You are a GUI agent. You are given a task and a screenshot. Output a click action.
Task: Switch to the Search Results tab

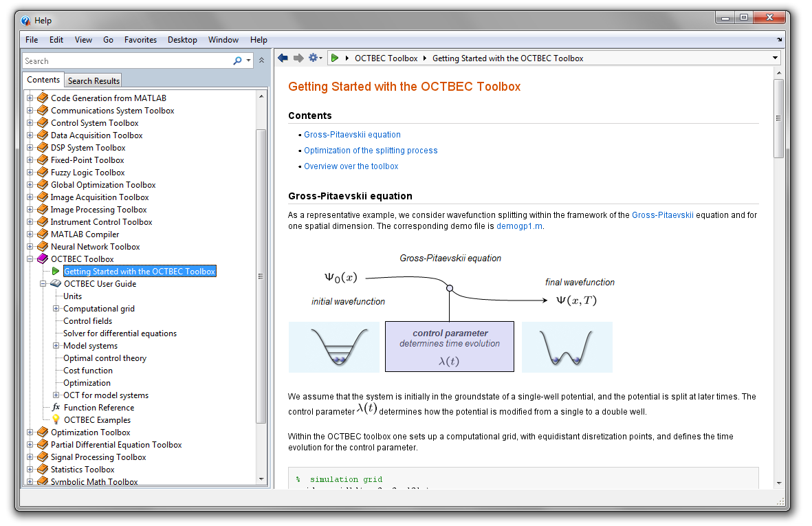pyautogui.click(x=94, y=80)
